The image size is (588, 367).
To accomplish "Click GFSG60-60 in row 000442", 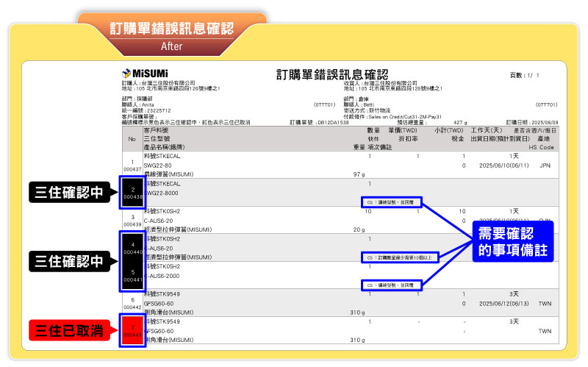I will click(x=159, y=304).
